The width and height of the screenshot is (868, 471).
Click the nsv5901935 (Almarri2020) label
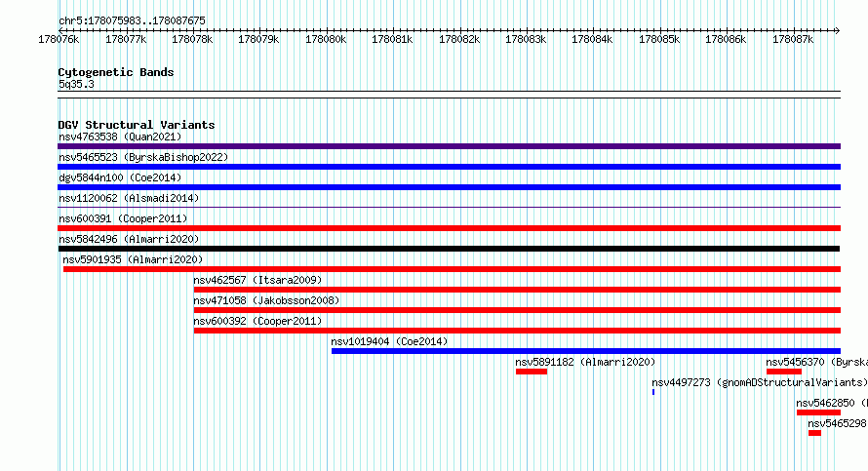133,259
